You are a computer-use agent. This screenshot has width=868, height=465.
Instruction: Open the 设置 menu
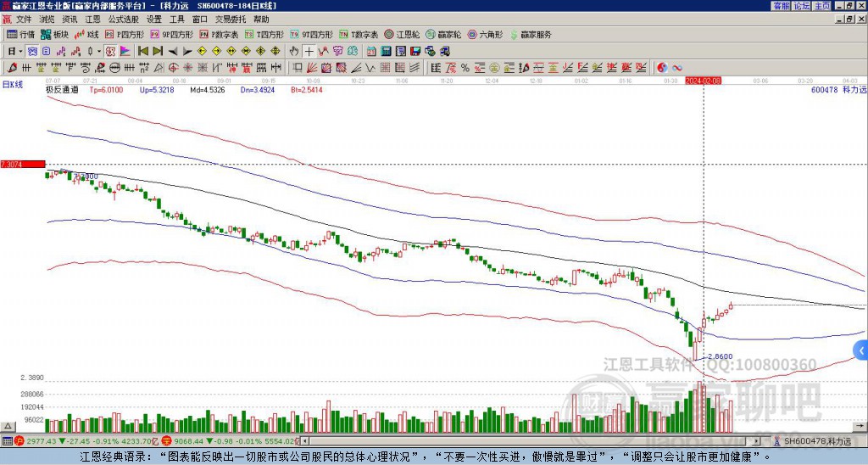click(x=154, y=20)
